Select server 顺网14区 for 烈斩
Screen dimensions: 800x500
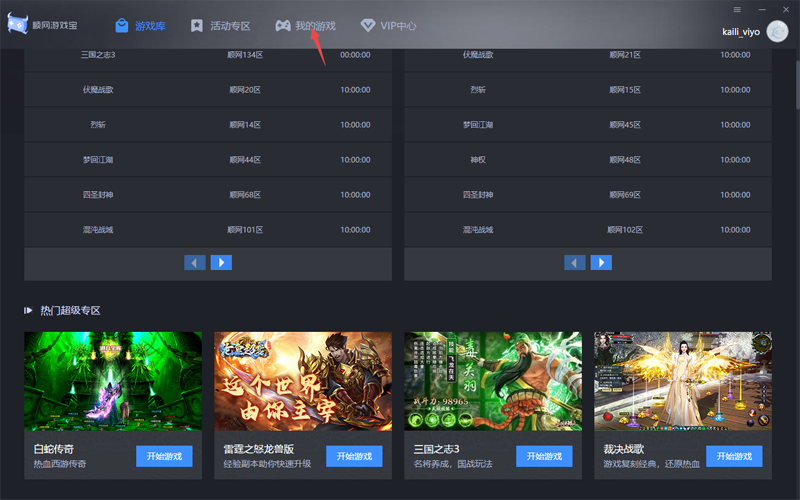tap(245, 125)
